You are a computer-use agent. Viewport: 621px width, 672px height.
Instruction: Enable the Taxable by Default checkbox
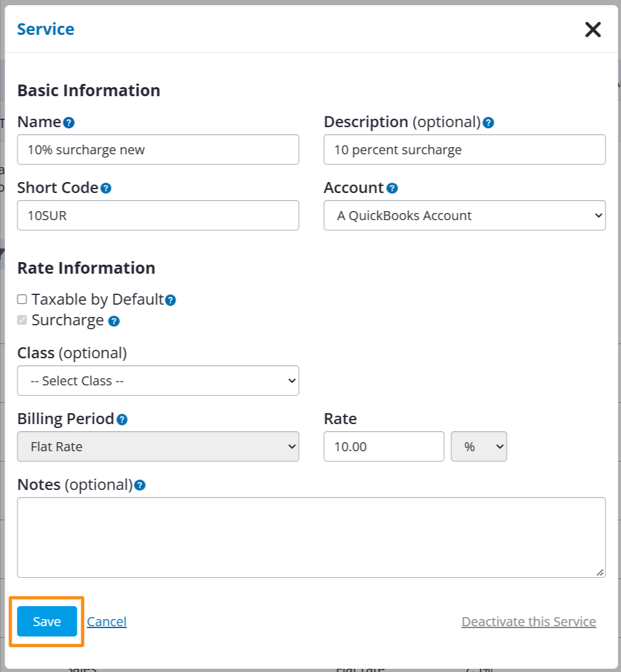22,299
